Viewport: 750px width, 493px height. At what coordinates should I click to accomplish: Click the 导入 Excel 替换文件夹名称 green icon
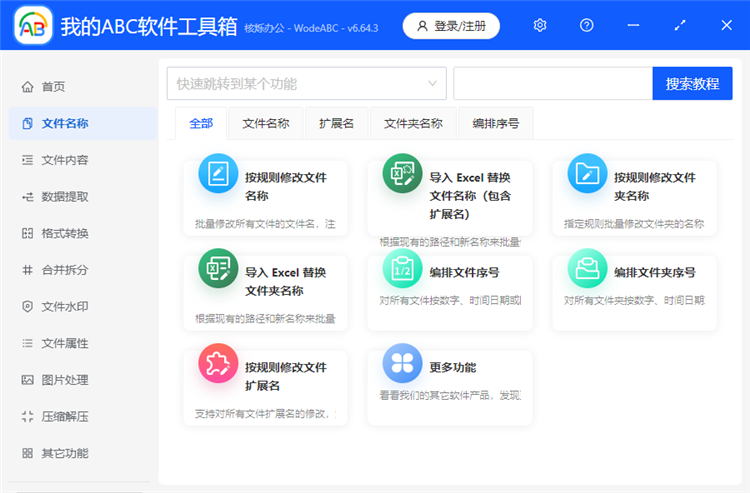coord(218,268)
